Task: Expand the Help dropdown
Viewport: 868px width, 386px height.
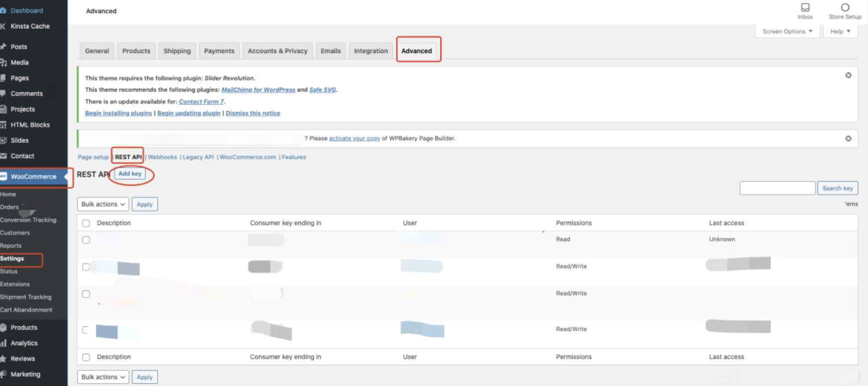Action: [840, 31]
